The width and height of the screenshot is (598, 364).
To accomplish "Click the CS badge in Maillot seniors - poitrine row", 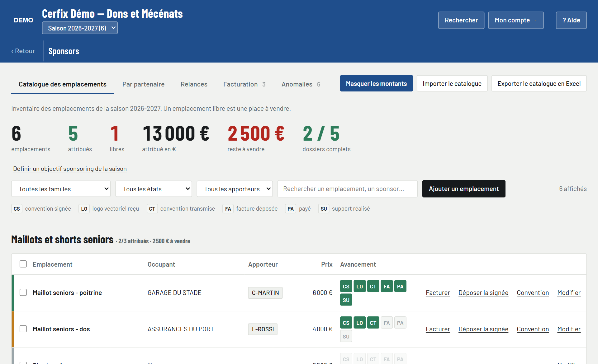I will (346, 286).
